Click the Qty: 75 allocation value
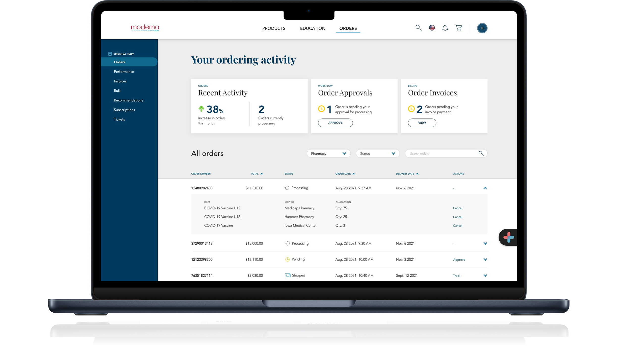Image resolution: width=619 pixels, height=364 pixels. point(341,208)
